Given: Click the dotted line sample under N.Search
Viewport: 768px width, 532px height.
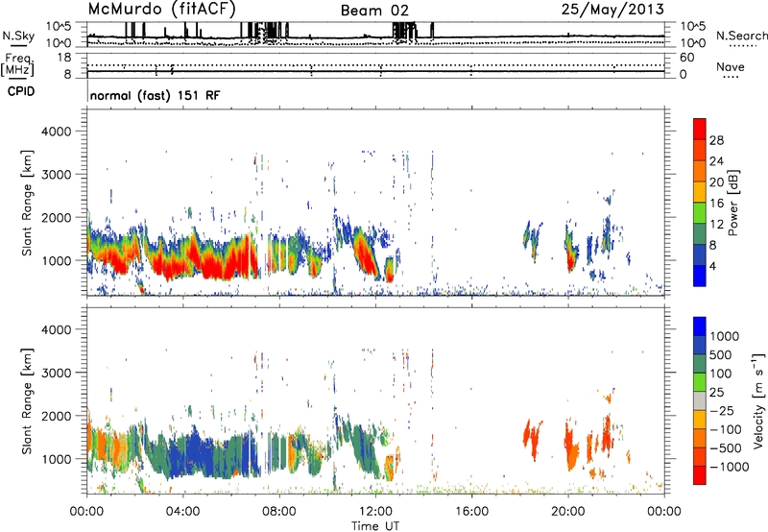Looking at the screenshot, I should 742,46.
